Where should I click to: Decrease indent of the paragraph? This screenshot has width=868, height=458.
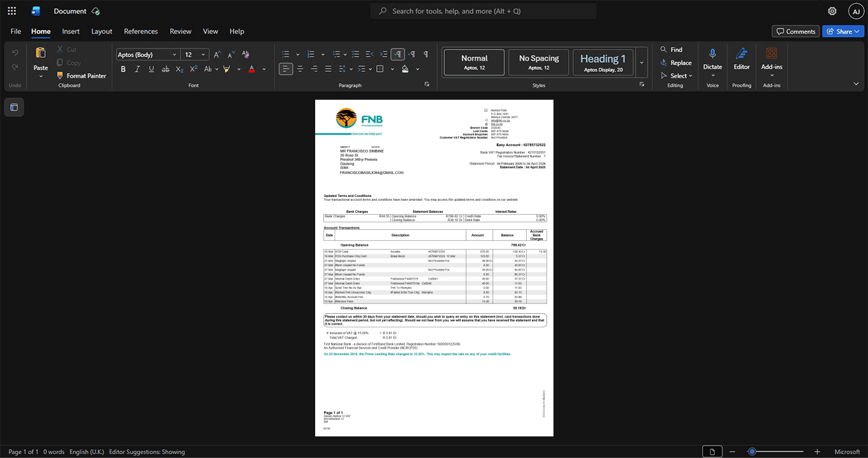370,55
